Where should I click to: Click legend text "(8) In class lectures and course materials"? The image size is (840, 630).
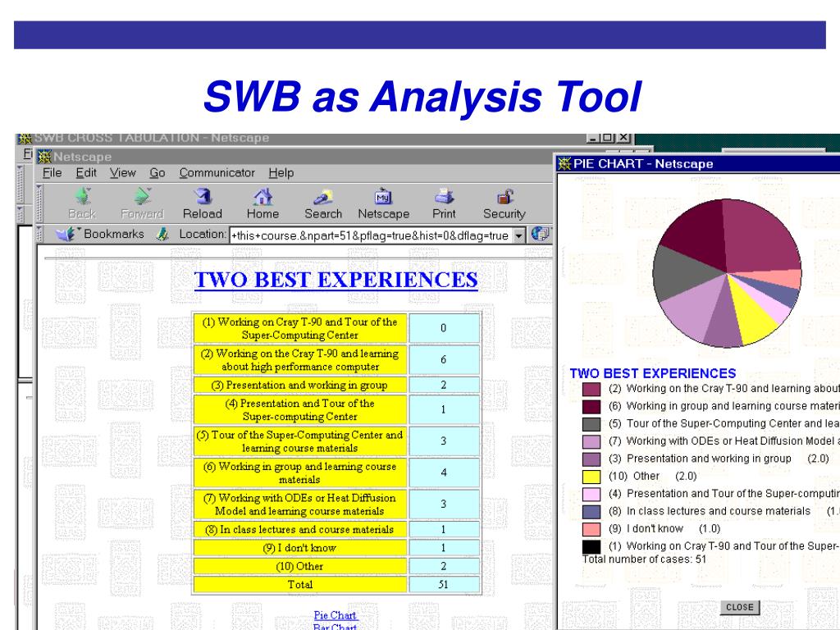click(710, 511)
